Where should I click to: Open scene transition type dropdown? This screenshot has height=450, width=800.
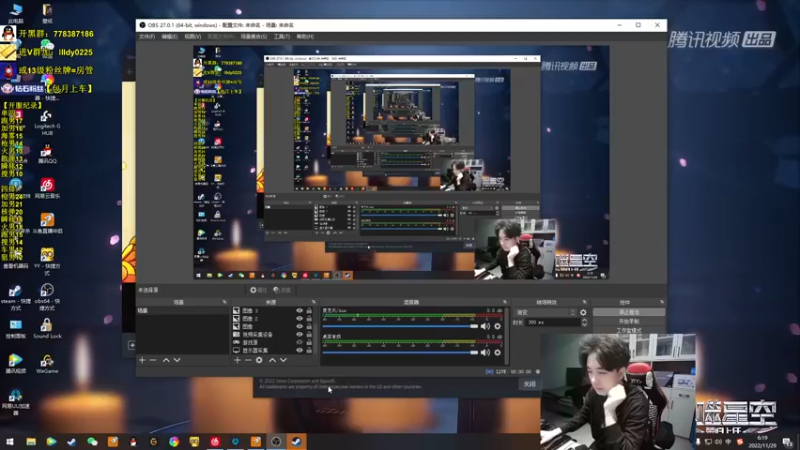[x=546, y=312]
